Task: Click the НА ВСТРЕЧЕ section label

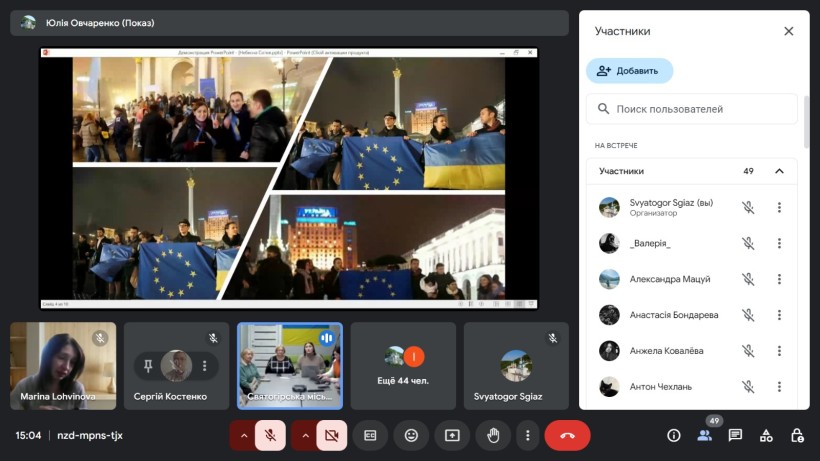Action: [616, 146]
